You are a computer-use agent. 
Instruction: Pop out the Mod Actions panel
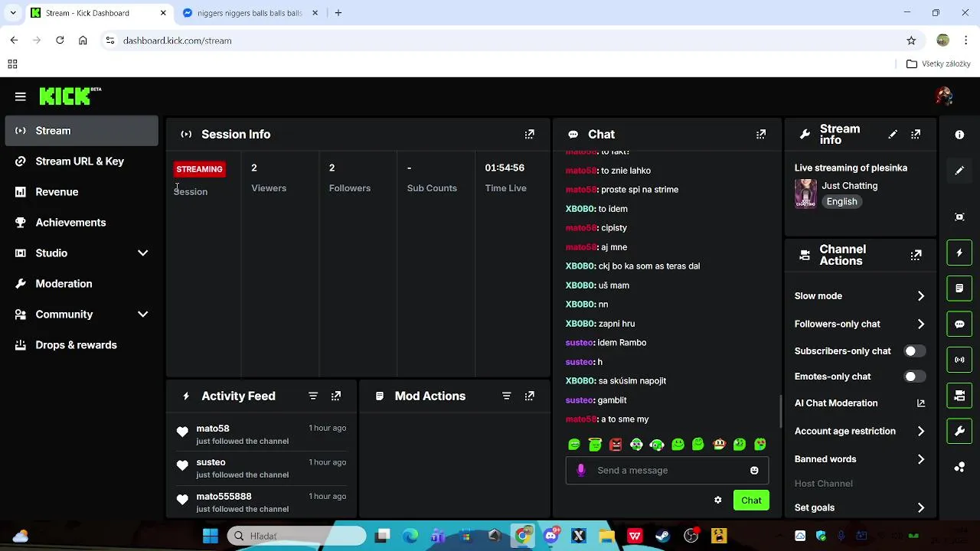(529, 396)
